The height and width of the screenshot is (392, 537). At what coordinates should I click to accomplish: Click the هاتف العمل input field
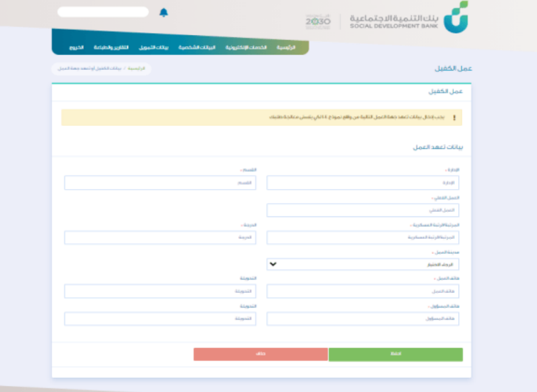363,291
